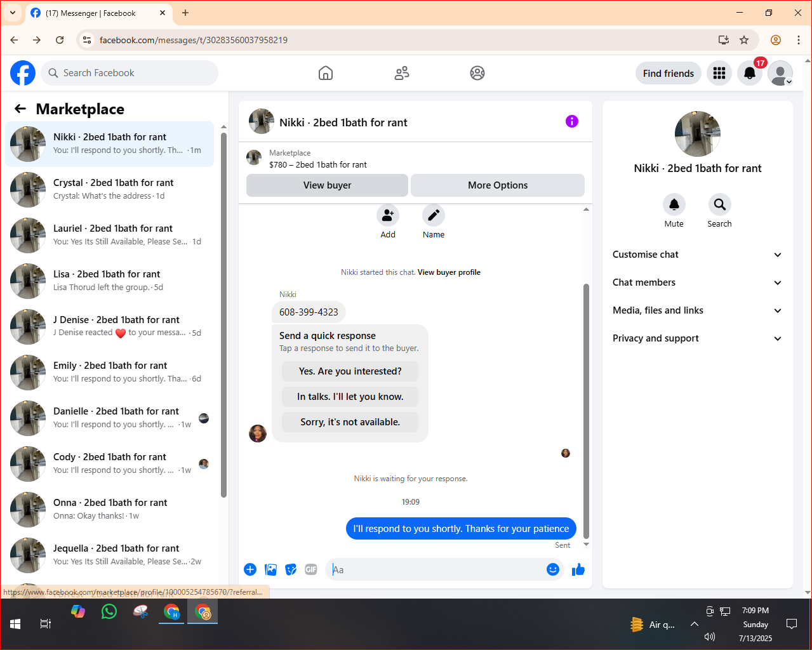Open Windows Start menu
The width and height of the screenshot is (812, 650).
pos(15,624)
